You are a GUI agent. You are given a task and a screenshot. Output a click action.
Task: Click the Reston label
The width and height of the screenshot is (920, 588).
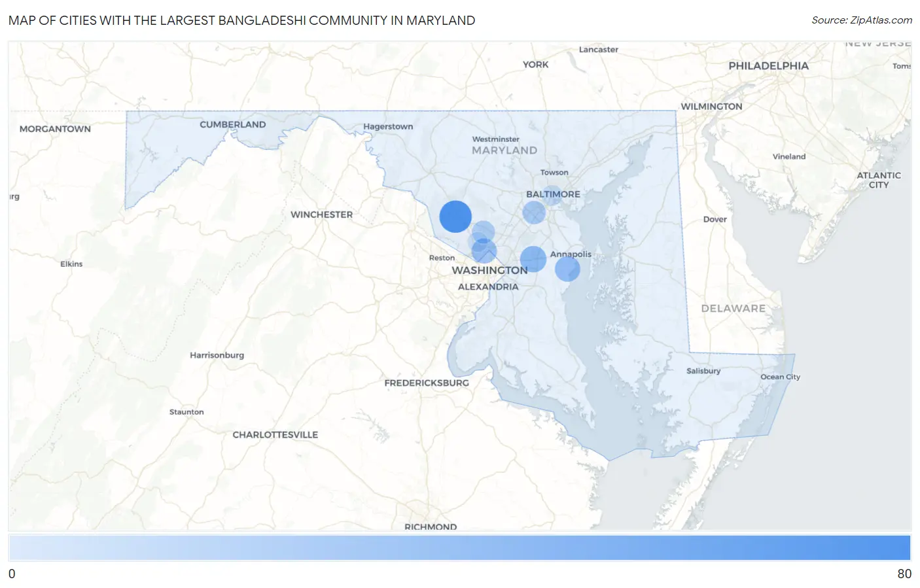[442, 258]
